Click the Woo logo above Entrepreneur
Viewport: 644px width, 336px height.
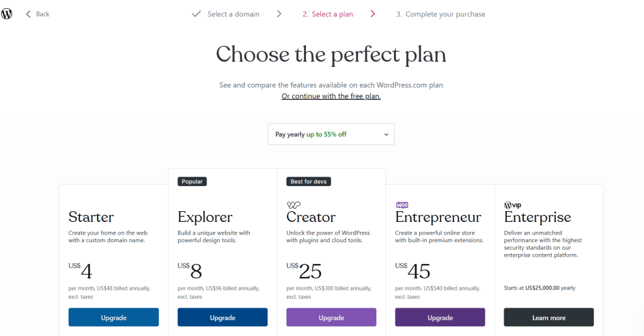coord(402,205)
